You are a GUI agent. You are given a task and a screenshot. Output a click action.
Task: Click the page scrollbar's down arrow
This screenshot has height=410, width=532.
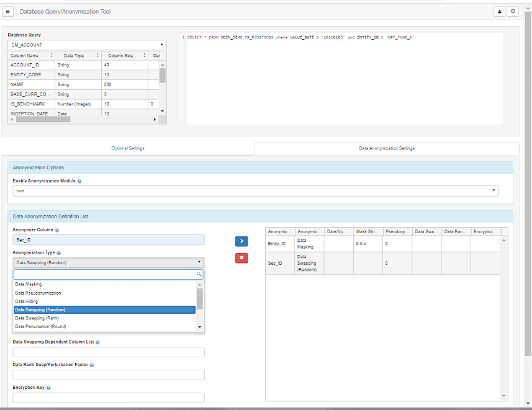[x=528, y=403]
